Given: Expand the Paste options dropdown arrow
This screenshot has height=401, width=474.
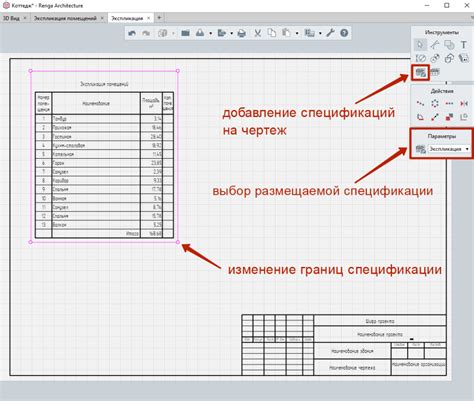Looking at the screenshot, I should coord(297,33).
